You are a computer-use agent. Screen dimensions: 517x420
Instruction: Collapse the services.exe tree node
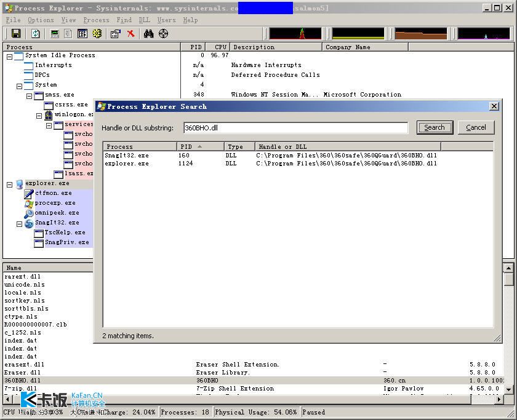(49, 125)
